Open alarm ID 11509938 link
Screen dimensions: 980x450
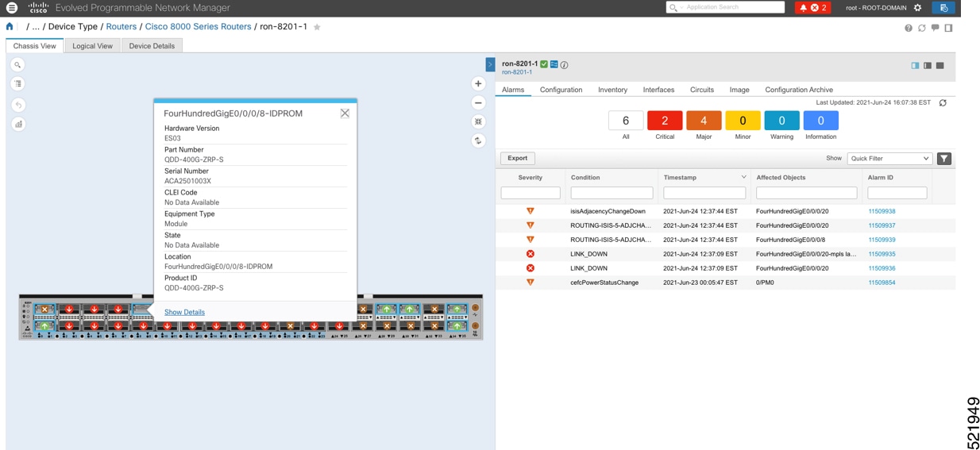click(882, 212)
